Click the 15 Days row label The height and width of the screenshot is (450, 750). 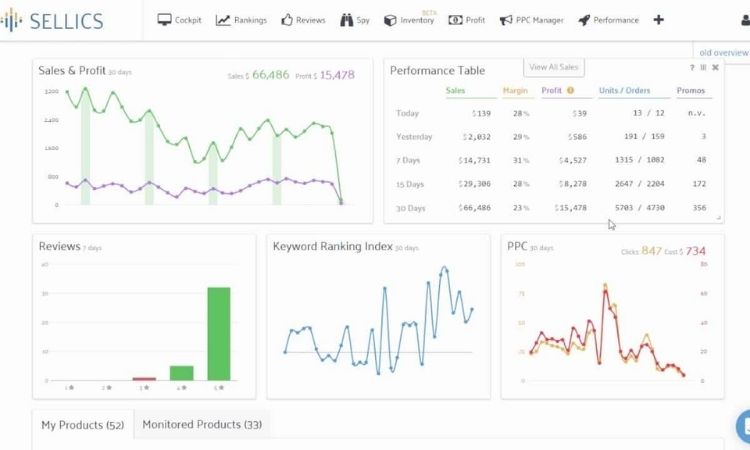(x=410, y=184)
